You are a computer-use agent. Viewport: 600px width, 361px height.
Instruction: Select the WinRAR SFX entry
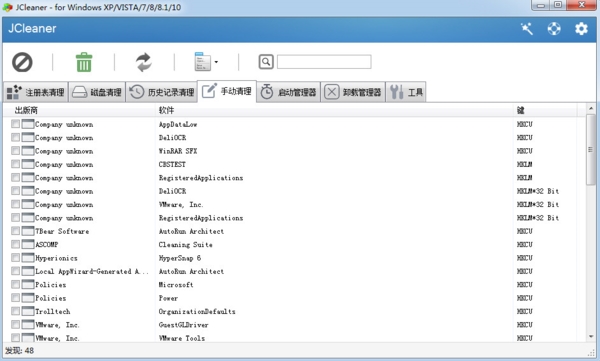pyautogui.click(x=178, y=151)
